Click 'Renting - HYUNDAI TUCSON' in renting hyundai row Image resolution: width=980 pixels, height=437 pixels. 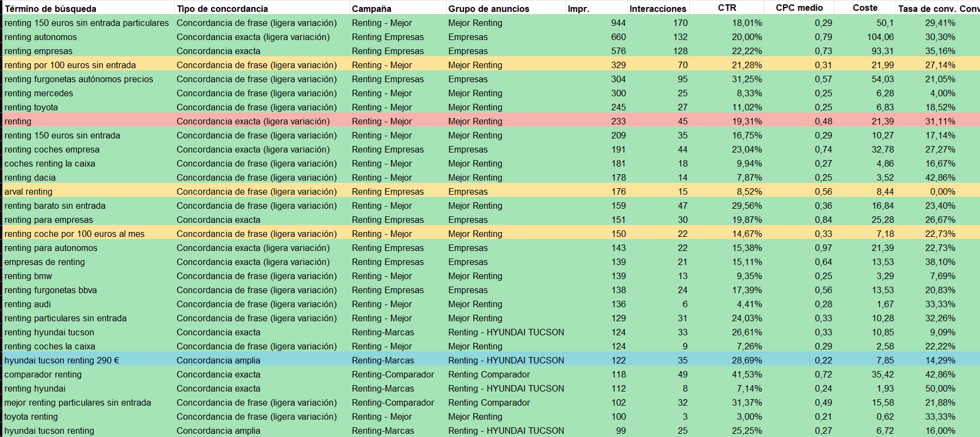[506, 388]
